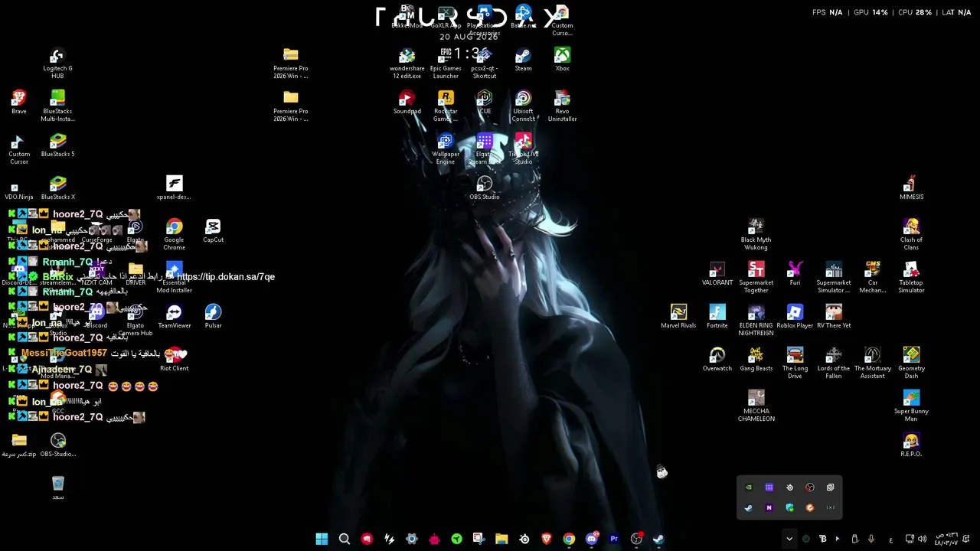This screenshot has height=551, width=980.
Task: Select the MECCHA CHAMELEON icon
Action: coord(756,406)
